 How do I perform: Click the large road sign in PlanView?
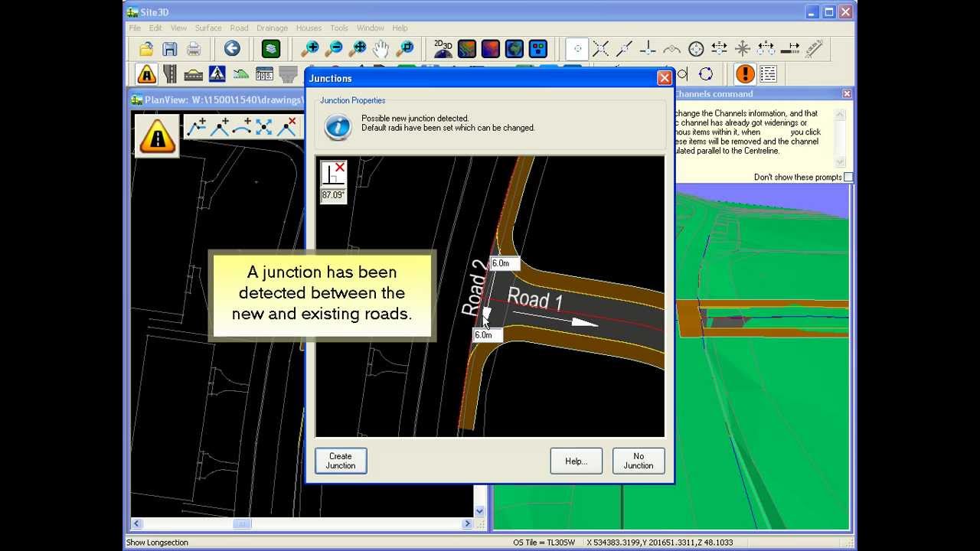click(157, 136)
